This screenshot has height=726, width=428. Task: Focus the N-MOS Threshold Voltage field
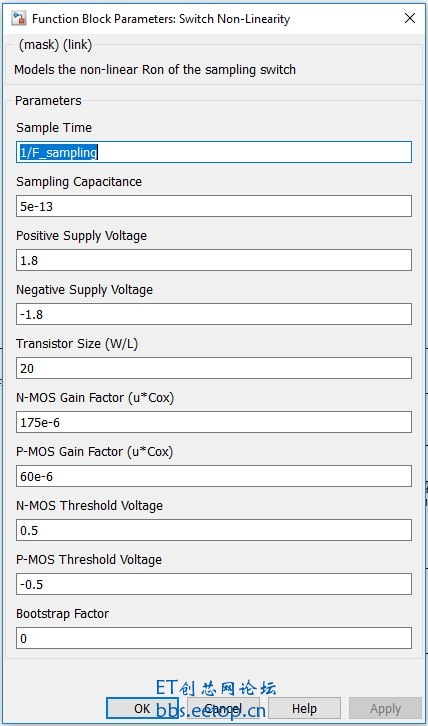(x=214, y=530)
